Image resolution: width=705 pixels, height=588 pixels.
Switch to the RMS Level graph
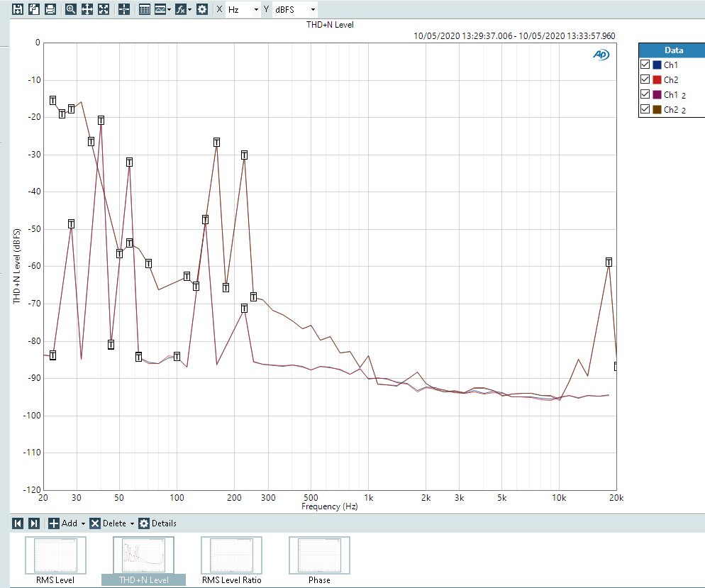click(55, 561)
